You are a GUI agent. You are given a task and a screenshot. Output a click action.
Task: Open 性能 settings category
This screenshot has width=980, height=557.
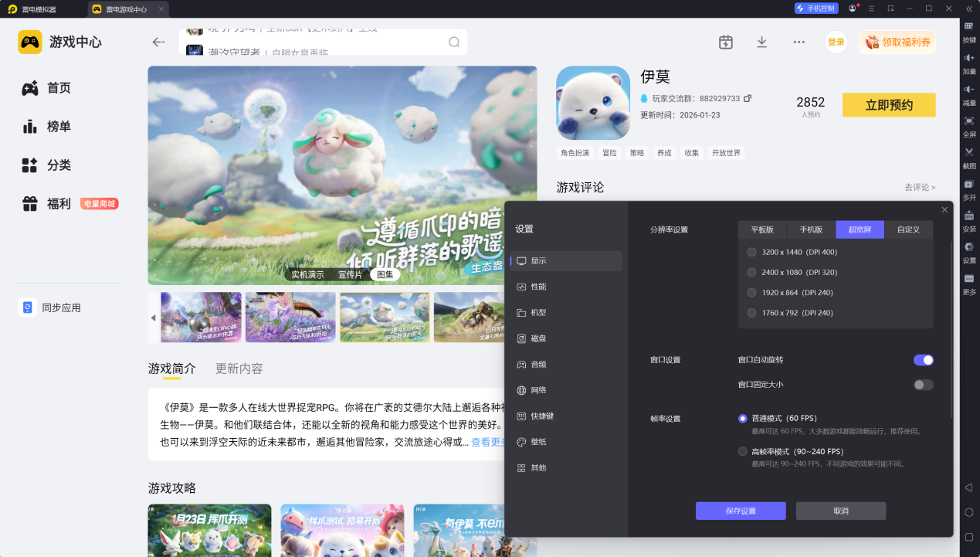tap(566, 287)
